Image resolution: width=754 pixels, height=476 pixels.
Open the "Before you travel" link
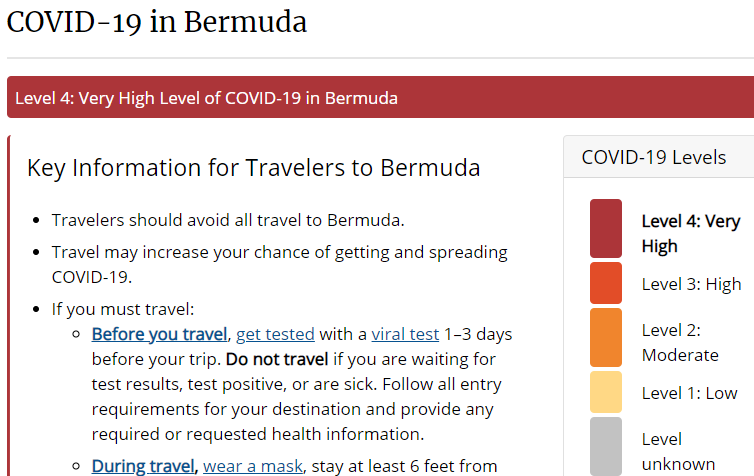click(x=160, y=334)
